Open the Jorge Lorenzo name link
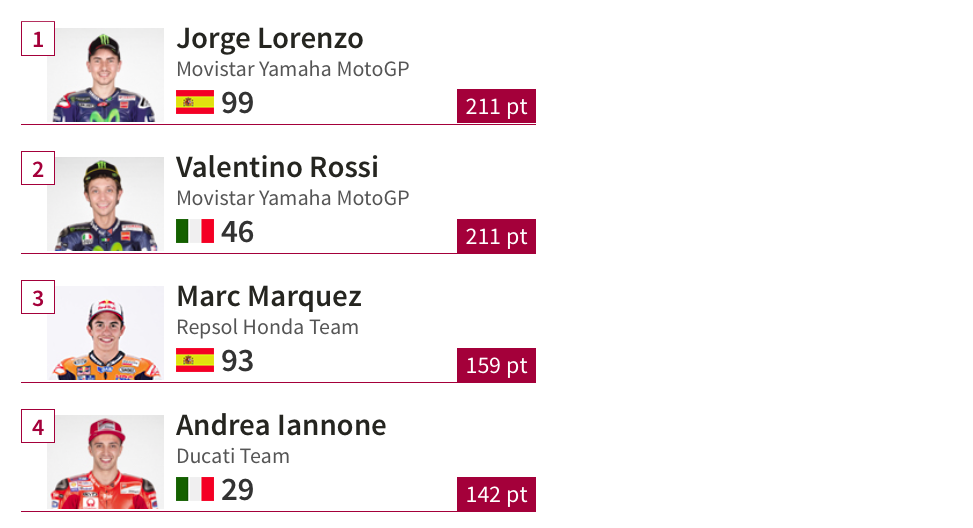The height and width of the screenshot is (528, 973). [x=270, y=38]
